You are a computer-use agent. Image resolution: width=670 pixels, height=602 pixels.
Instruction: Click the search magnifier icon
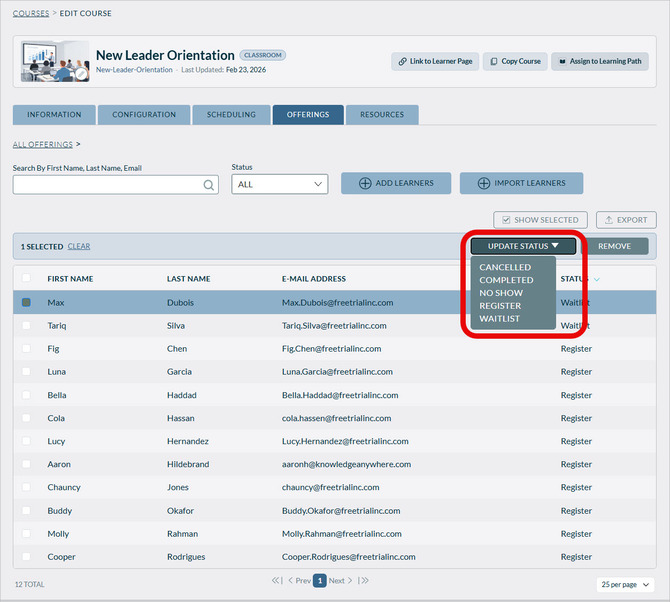click(209, 185)
